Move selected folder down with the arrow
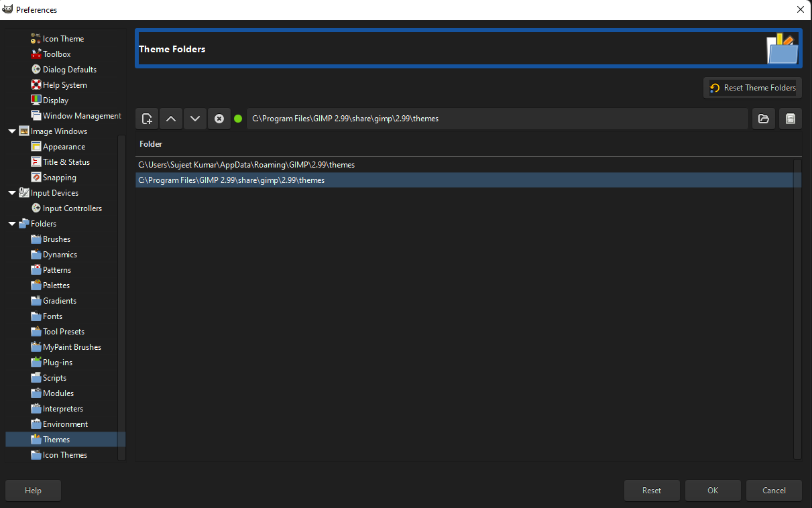Viewport: 812px width, 508px height. 195,119
